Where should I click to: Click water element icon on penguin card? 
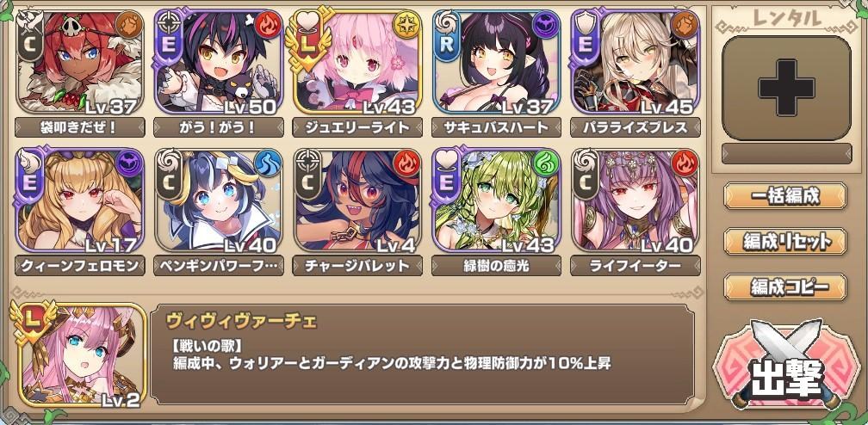coord(269,163)
